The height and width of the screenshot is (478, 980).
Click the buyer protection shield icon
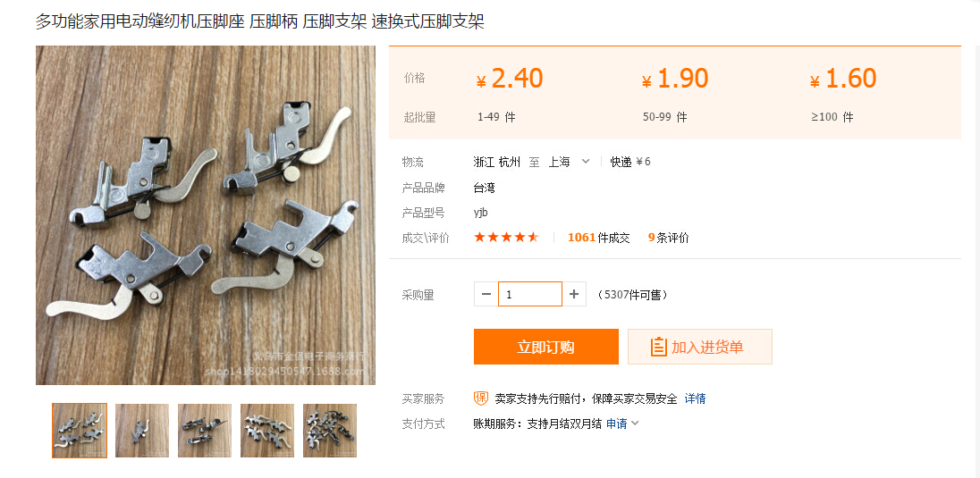tap(481, 398)
